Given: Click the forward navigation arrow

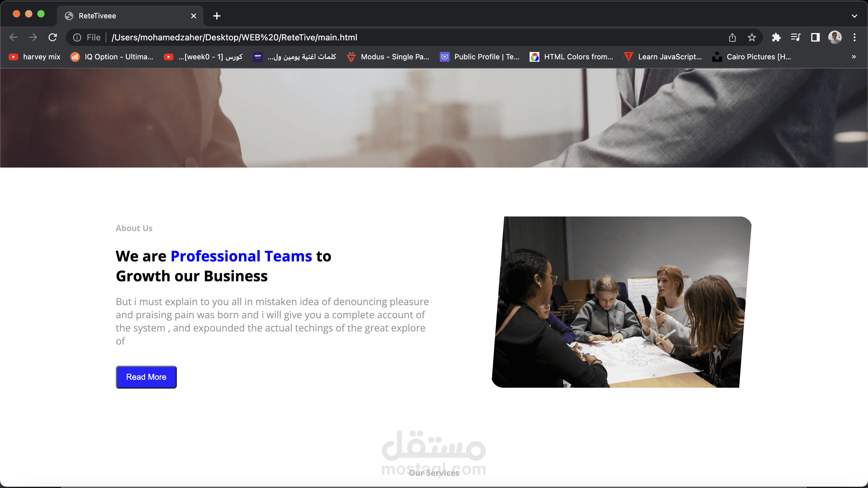Looking at the screenshot, I should [33, 37].
